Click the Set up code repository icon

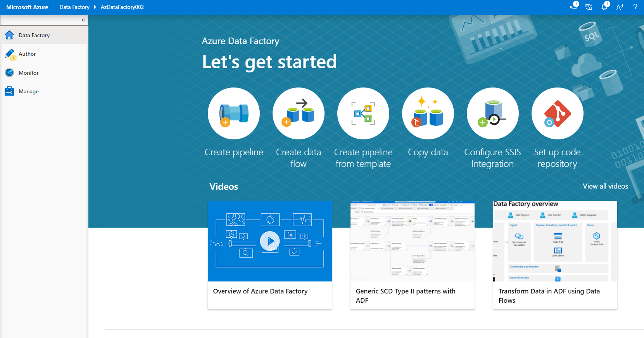[x=558, y=113]
